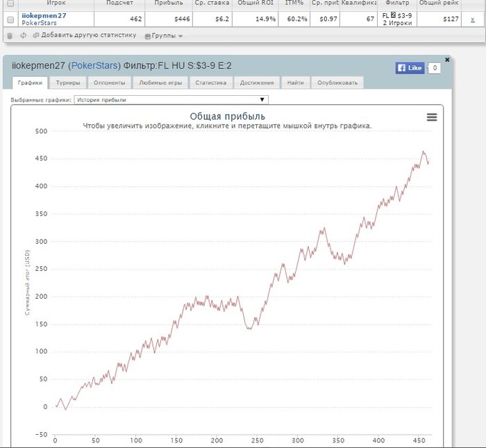
Task: Switch to the 'Любимые игры' tab
Action: pyautogui.click(x=160, y=83)
